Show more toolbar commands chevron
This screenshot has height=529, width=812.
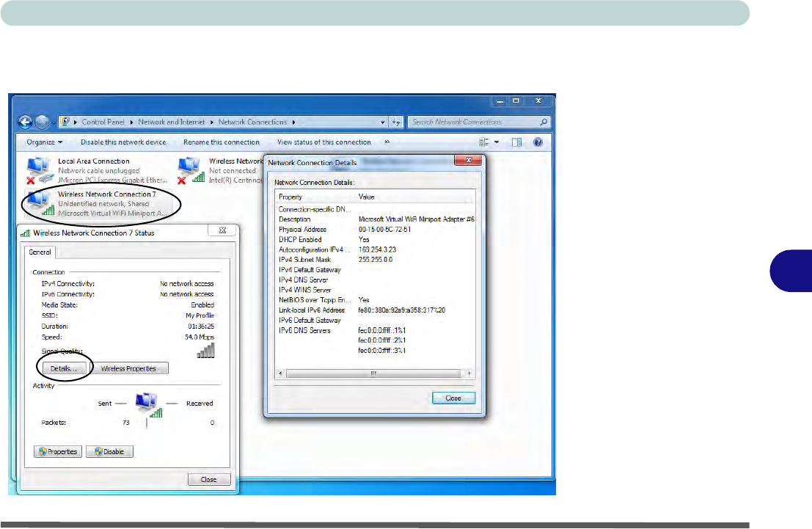(387, 142)
